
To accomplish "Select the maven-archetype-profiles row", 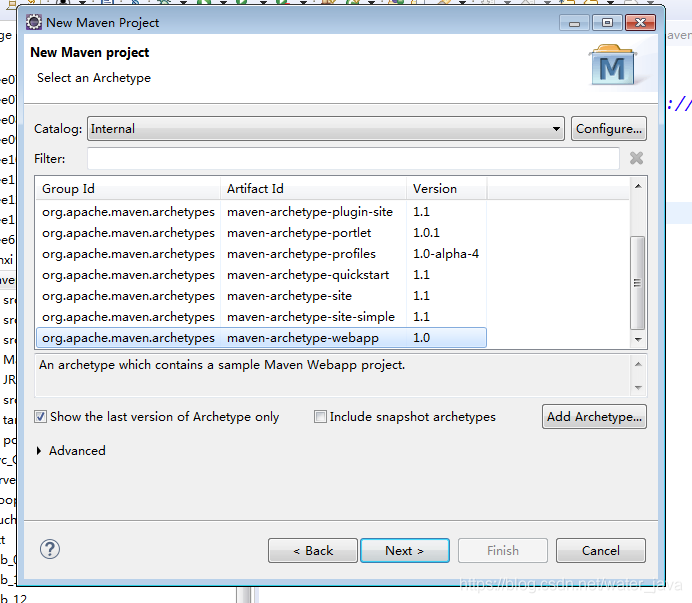I will (261, 254).
